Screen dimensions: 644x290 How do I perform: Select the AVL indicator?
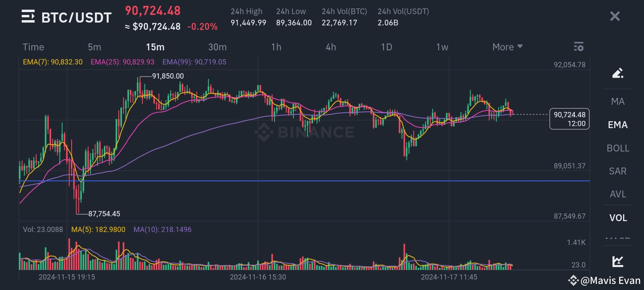[617, 194]
